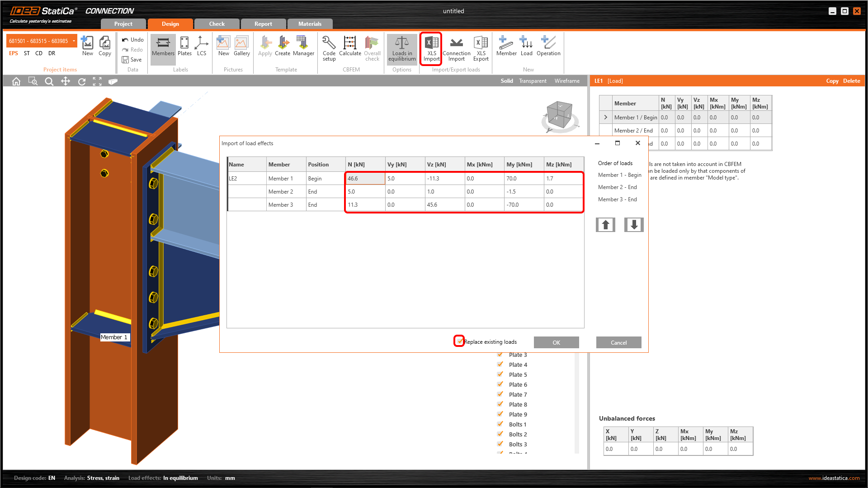Edit the N value 46.6 cell
The image size is (868, 488).
coord(365,179)
